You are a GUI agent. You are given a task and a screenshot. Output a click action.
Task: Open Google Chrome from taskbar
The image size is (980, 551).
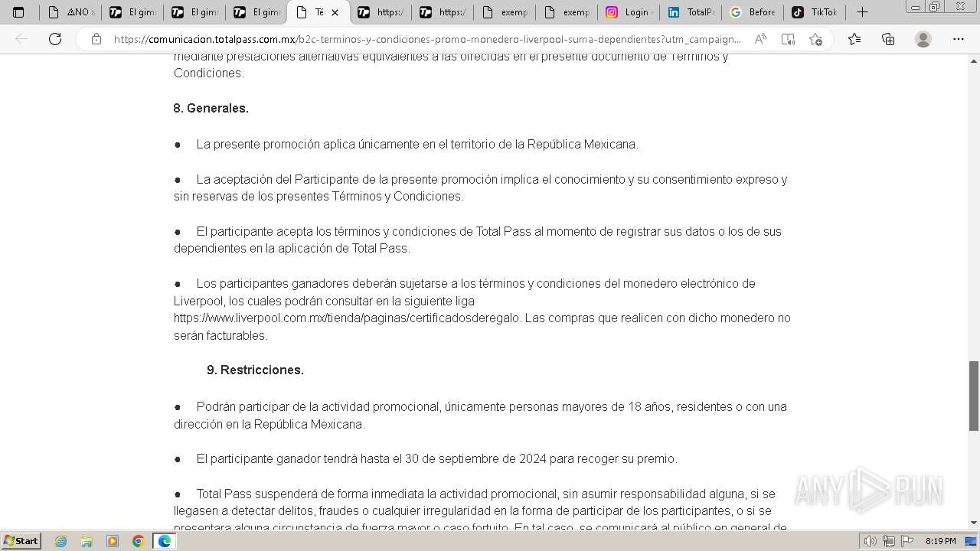pos(139,541)
